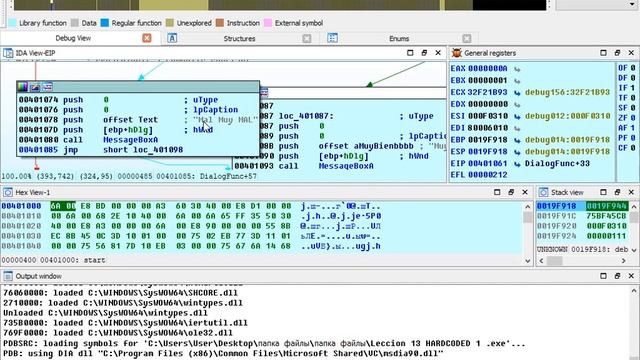This screenshot has height=360, width=640.
Task: Click debug156:32F21B93 link beside ECX
Action: 567,92
